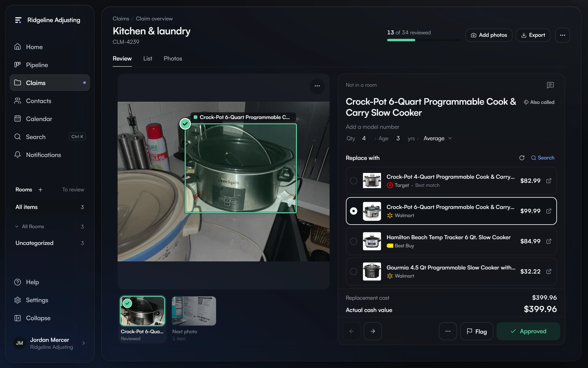The width and height of the screenshot is (588, 368).
Task: Click the Crock-Pot label tag on photo
Action: (x=243, y=117)
